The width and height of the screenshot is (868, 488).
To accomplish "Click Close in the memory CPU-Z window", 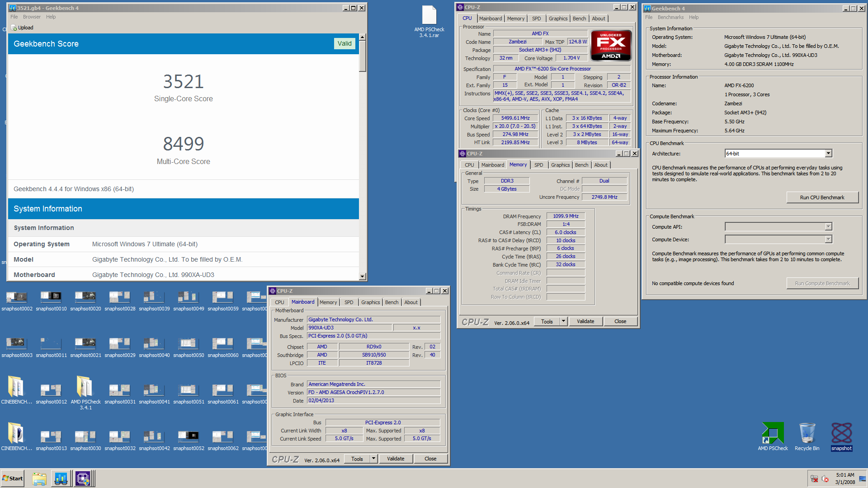I will [x=620, y=321].
